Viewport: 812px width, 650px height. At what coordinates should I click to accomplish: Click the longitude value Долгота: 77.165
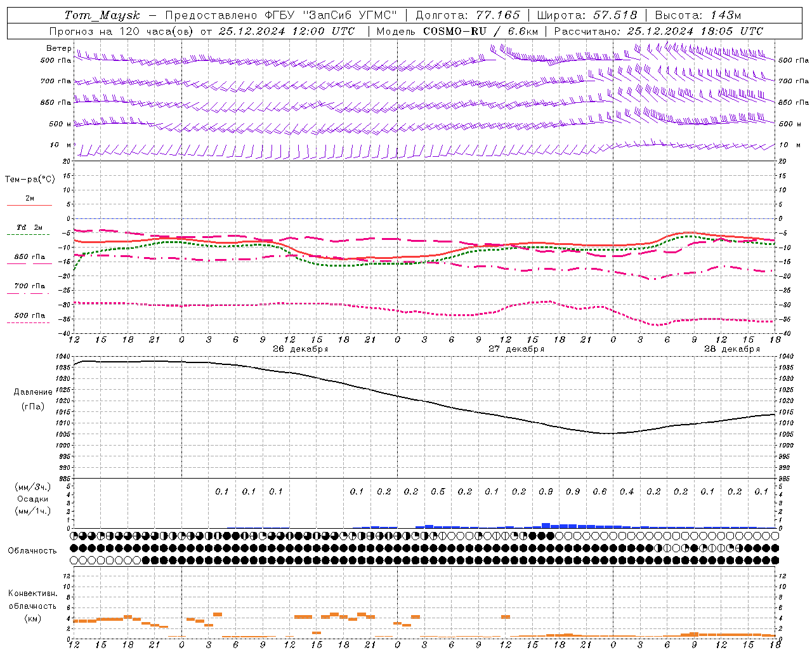point(468,15)
